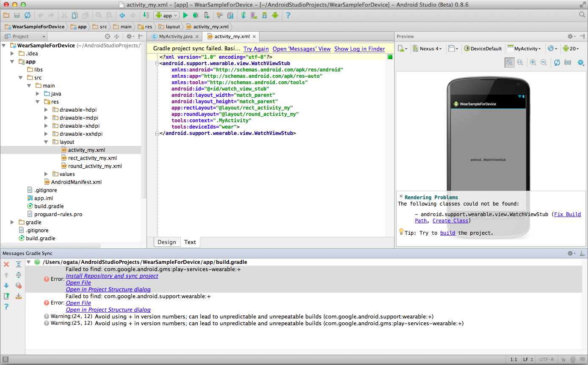Viewport: 588px width, 365px height.
Task: Switch to the MyActivity.java tab
Action: 175,37
